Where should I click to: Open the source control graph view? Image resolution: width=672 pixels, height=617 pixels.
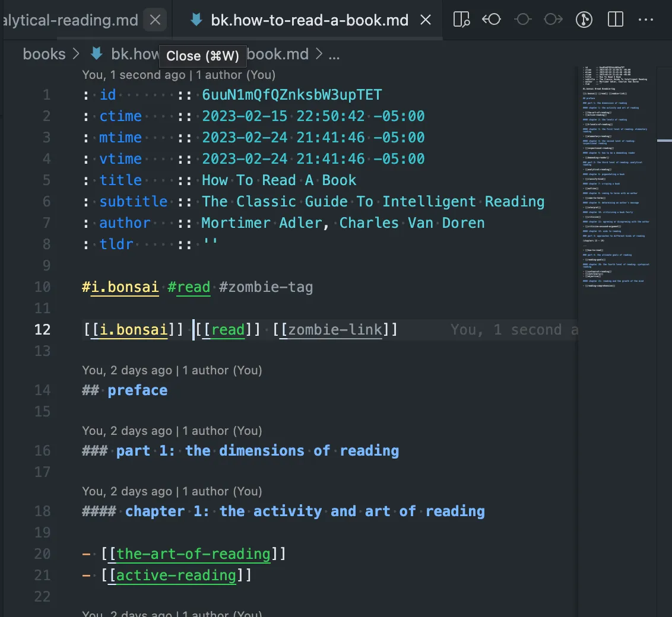(584, 19)
